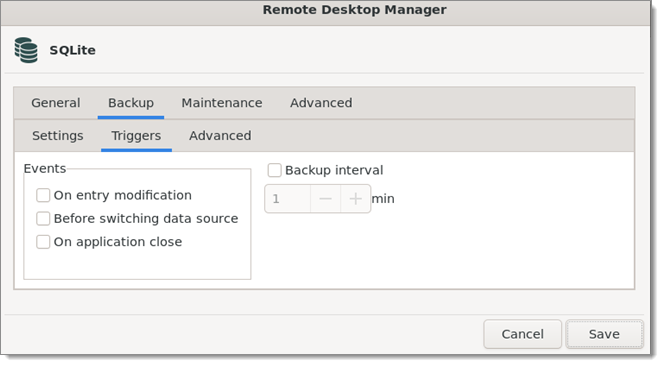Viewport: 662px width, 365px height.
Task: Click the SQLite heading text
Action: (x=73, y=50)
